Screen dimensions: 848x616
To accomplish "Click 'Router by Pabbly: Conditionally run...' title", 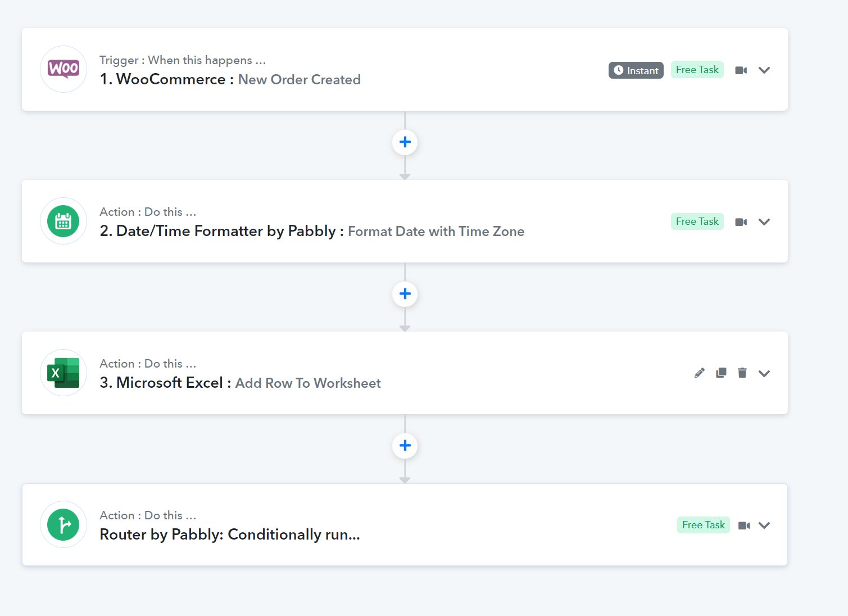I will [x=230, y=535].
